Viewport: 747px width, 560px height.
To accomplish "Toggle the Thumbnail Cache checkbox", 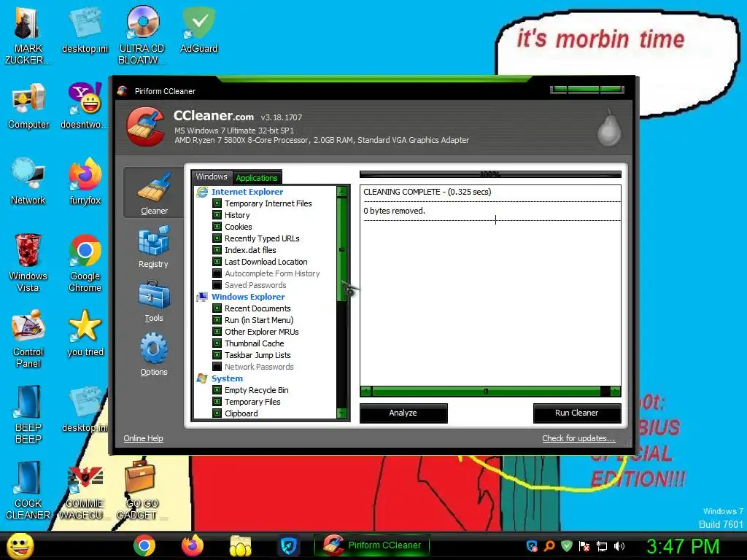I will pos(217,343).
